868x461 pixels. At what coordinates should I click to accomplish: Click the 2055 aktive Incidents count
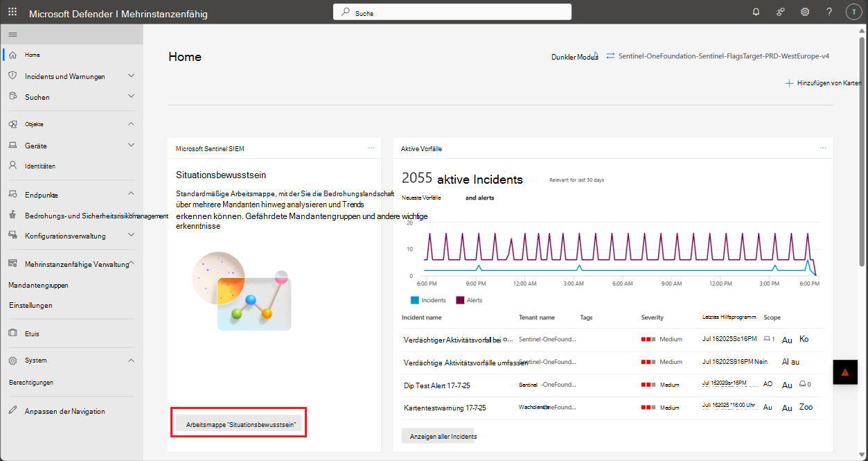pyautogui.click(x=462, y=179)
